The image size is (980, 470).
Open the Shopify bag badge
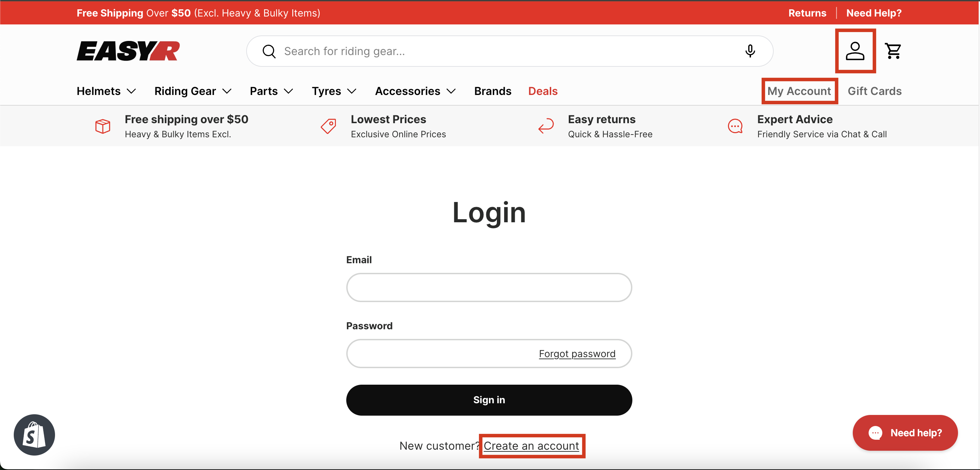[34, 435]
